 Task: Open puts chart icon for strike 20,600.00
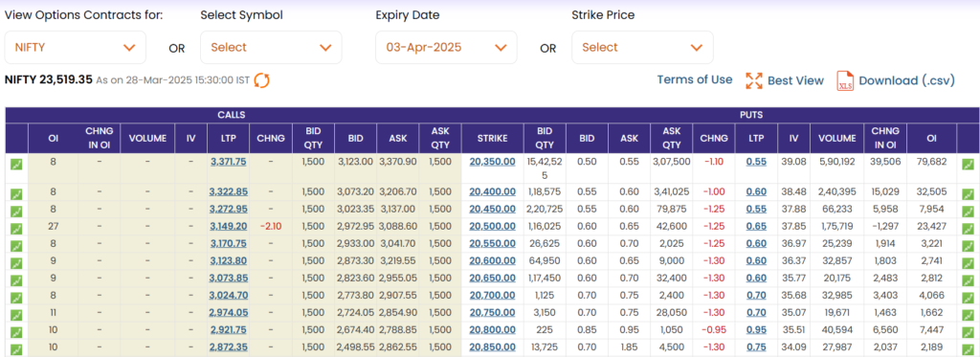click(x=968, y=262)
